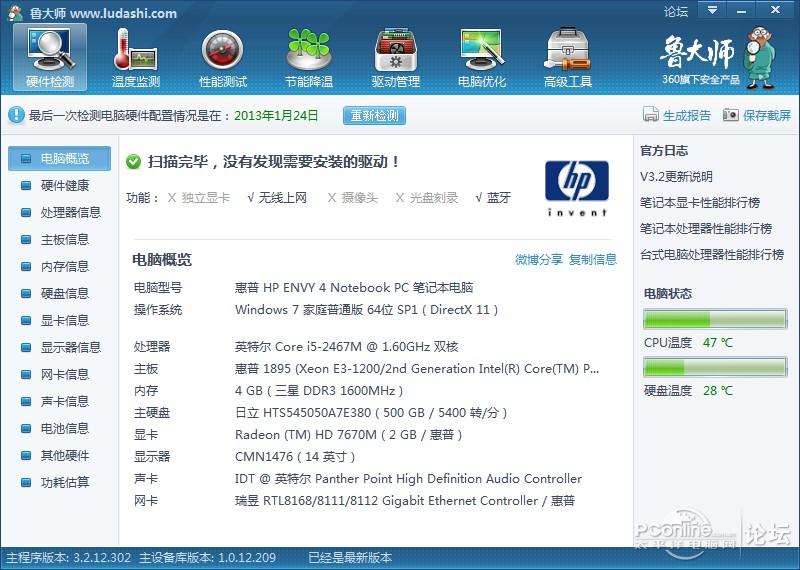
Task: Open the 硬件检测 hardware detection icon
Action: click(x=50, y=57)
